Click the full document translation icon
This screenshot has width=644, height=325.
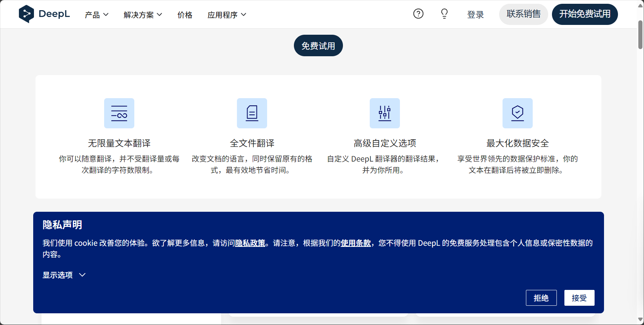[252, 113]
